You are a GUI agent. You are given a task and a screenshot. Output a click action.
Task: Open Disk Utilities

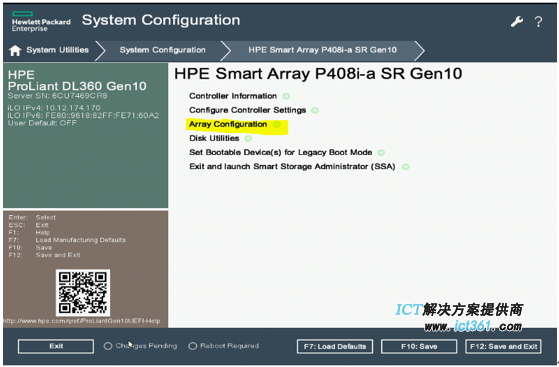pos(214,138)
